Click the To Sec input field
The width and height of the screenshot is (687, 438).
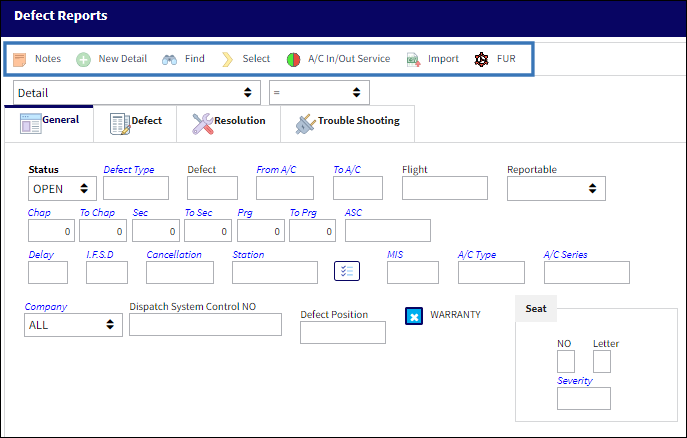click(x=208, y=230)
